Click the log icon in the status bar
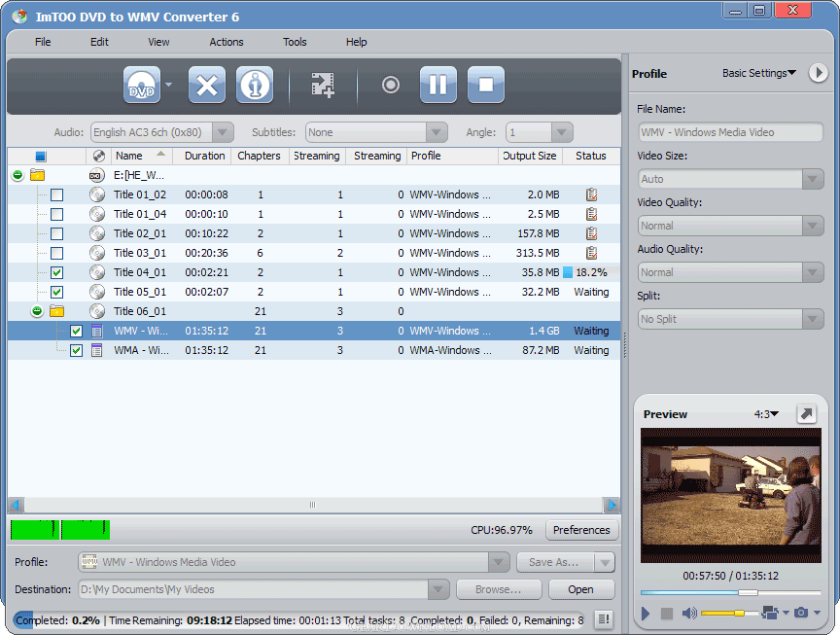Image resolution: width=840 pixels, height=635 pixels. [604, 619]
